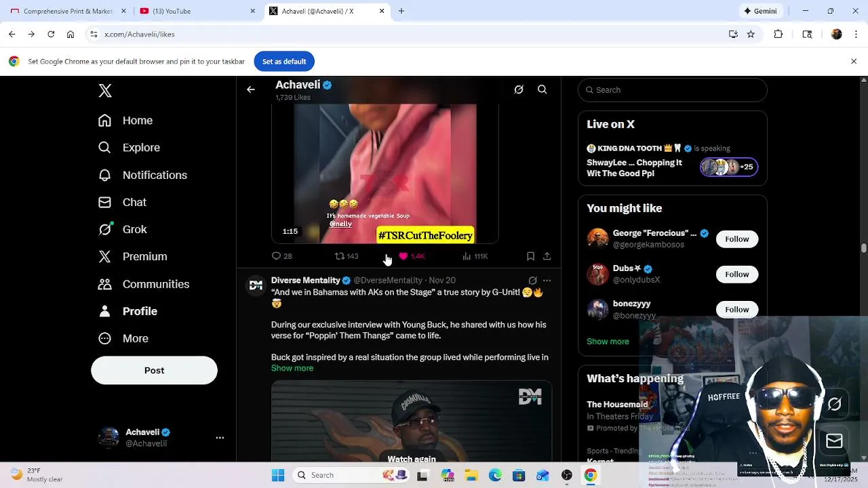The height and width of the screenshot is (488, 868).
Task: Open the floating messages envelope button
Action: point(834,441)
